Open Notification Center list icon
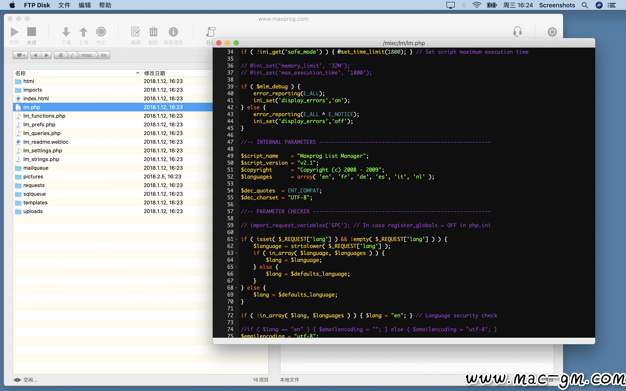 tap(612, 5)
